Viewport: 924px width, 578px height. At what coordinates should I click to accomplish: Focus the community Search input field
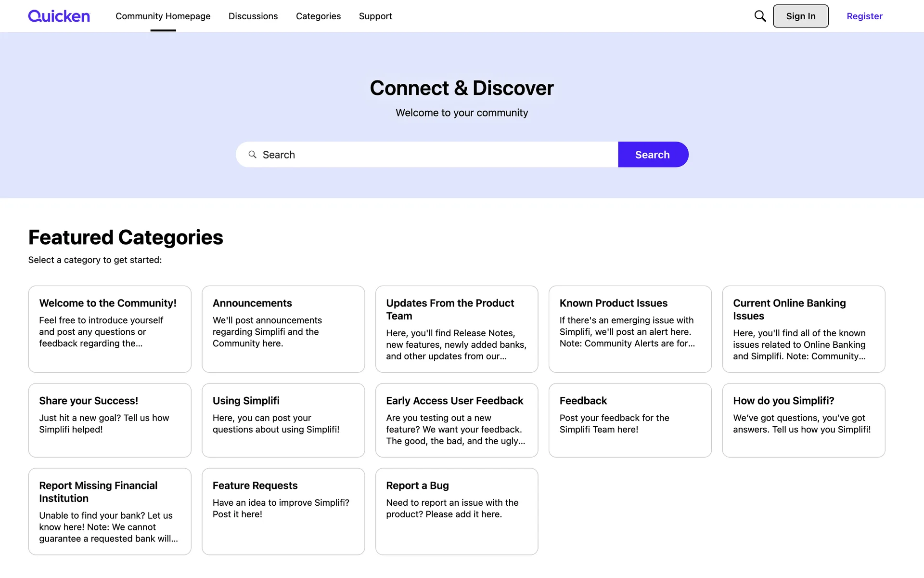(x=433, y=155)
